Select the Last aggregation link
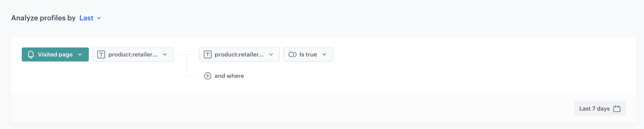Screen dimensions: 644x129 point(86,18)
